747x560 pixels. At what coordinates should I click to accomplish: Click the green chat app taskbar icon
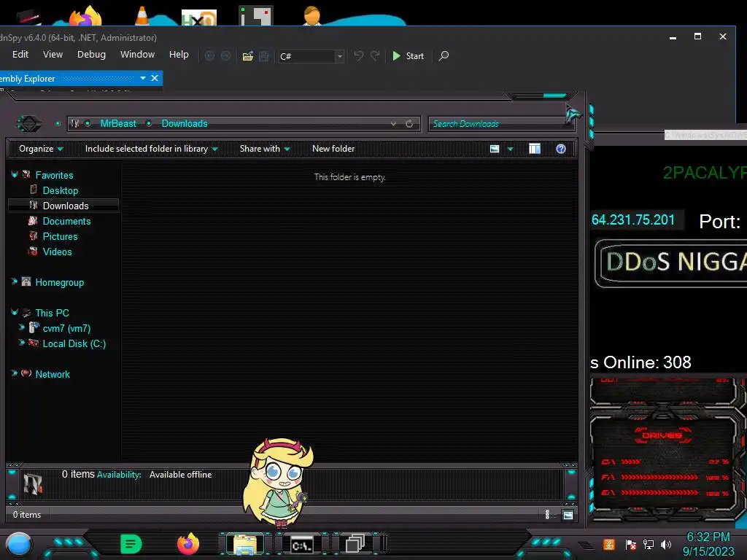point(131,544)
